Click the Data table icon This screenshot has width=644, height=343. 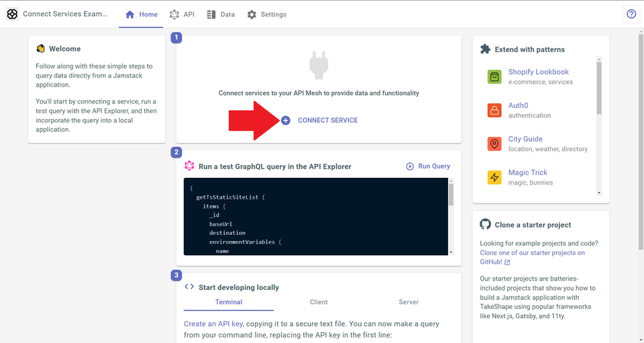click(211, 14)
